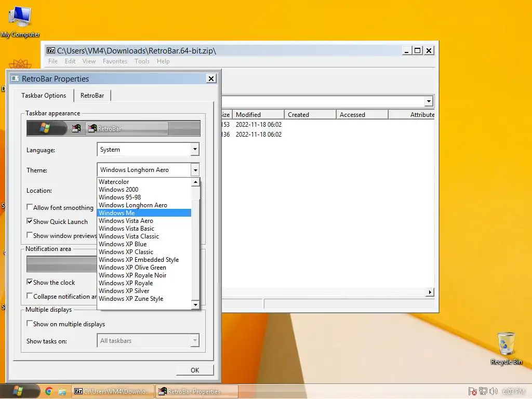
Task: Click the theme list scroll up arrow
Action: (195, 182)
